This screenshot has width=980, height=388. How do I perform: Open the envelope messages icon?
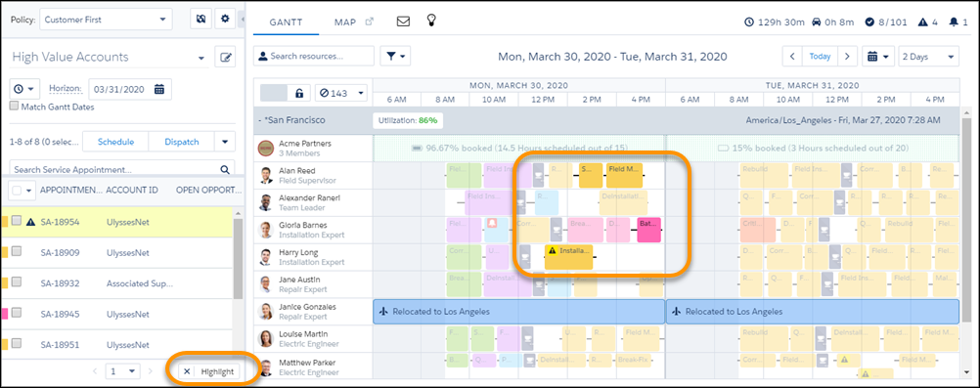click(403, 22)
